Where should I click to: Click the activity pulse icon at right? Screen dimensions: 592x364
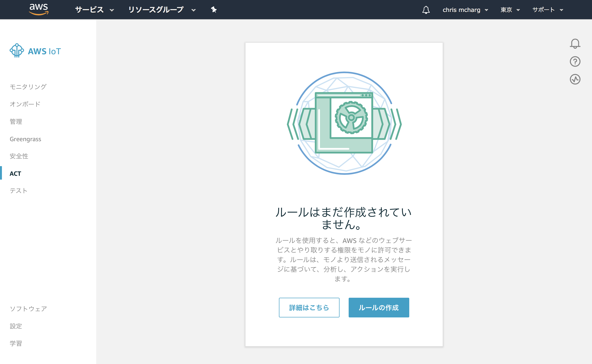(575, 79)
